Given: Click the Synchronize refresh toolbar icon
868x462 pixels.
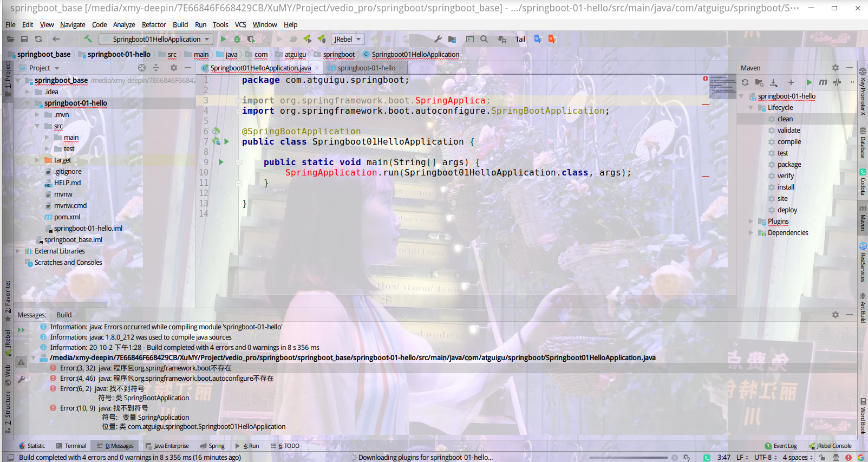Looking at the screenshot, I should coord(38,39).
